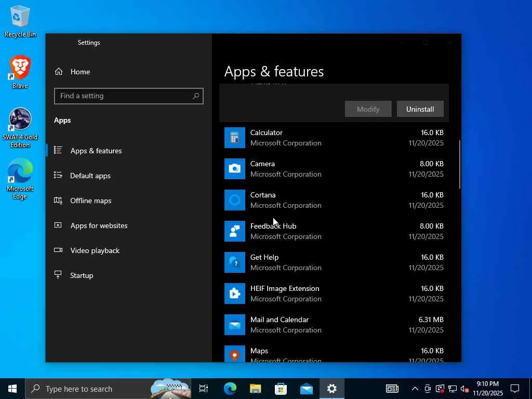Click the Meet Now tray icon
The width and height of the screenshot is (532, 399).
pos(428,389)
